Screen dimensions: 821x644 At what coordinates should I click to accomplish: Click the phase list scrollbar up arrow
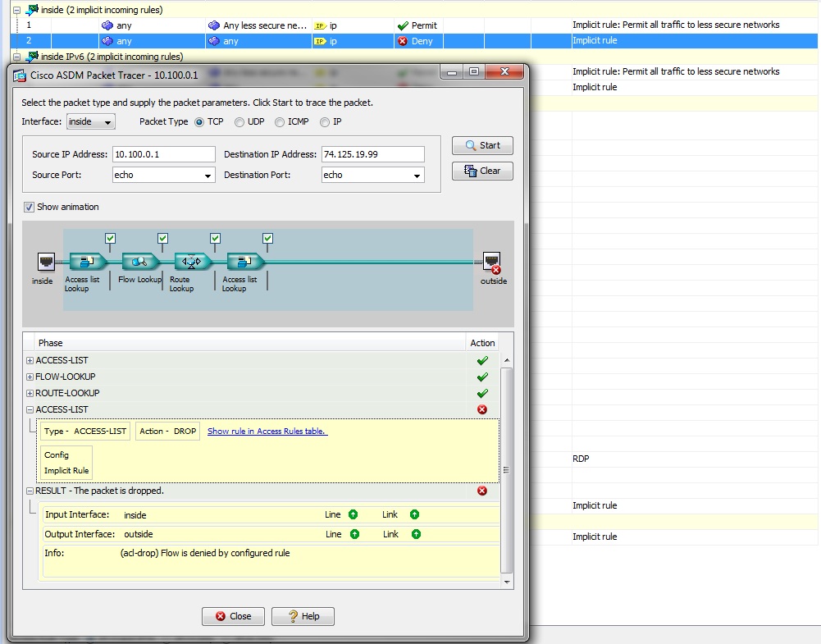[x=506, y=360]
